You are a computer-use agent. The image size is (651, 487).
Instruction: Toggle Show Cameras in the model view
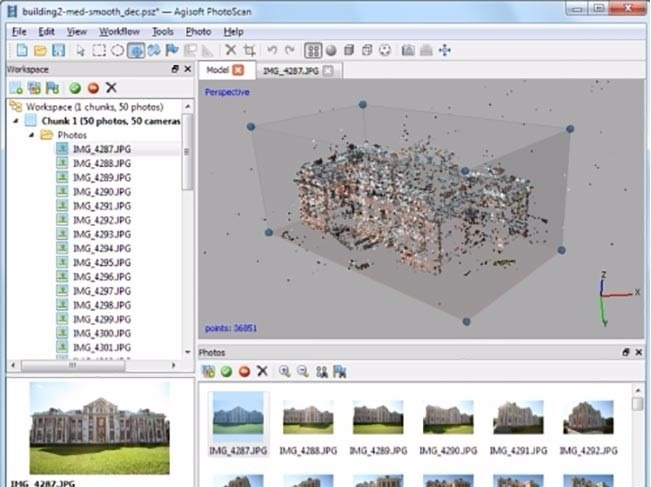pyautogui.click(x=408, y=50)
